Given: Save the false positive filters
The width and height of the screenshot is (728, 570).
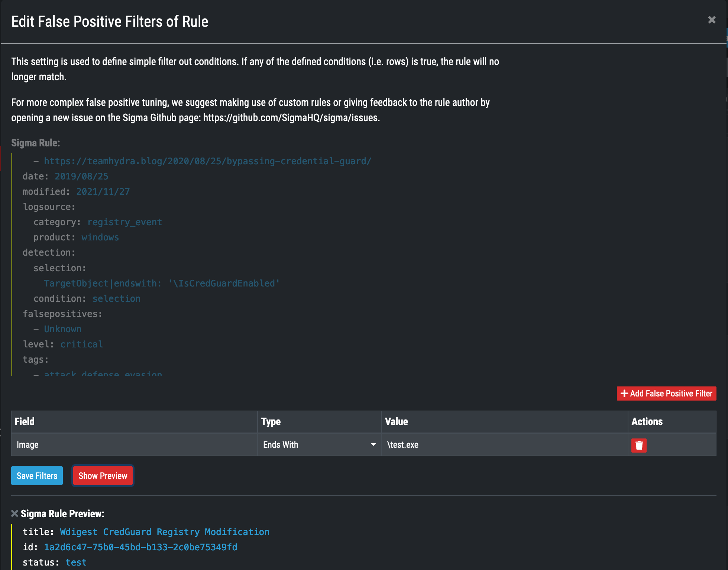Looking at the screenshot, I should [x=37, y=476].
